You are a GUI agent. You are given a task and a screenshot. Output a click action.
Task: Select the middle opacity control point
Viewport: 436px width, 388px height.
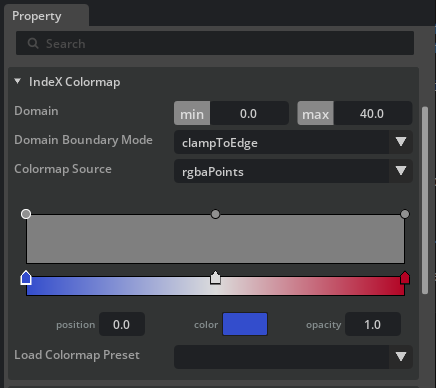click(x=216, y=214)
